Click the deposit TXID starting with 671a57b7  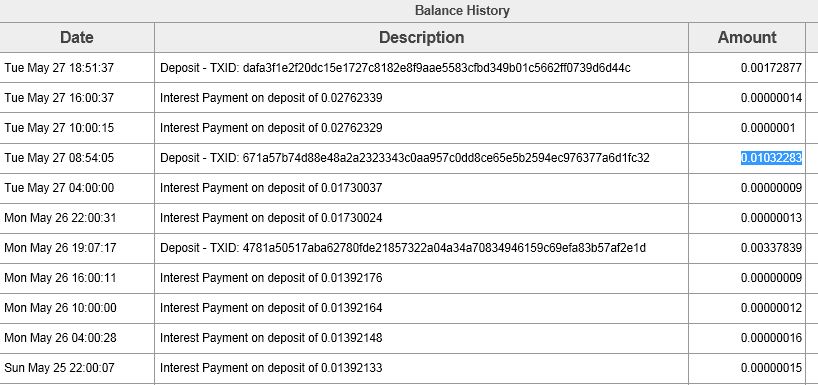(x=446, y=158)
